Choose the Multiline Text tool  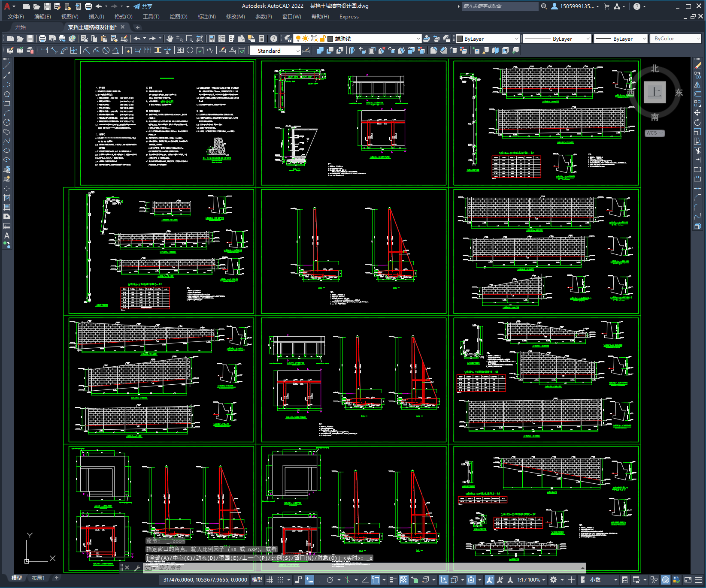point(7,235)
